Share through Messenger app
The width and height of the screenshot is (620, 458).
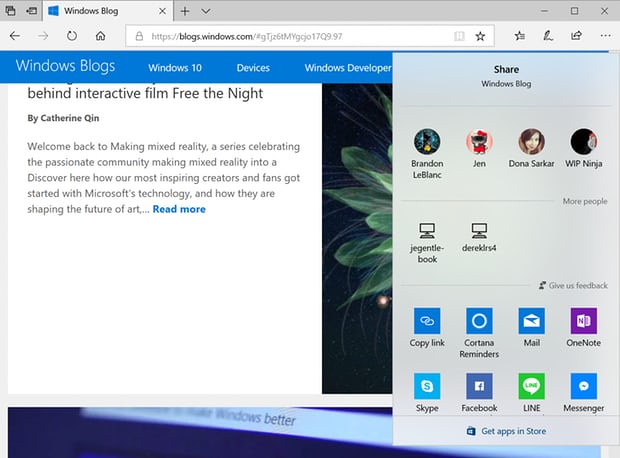[x=584, y=386]
